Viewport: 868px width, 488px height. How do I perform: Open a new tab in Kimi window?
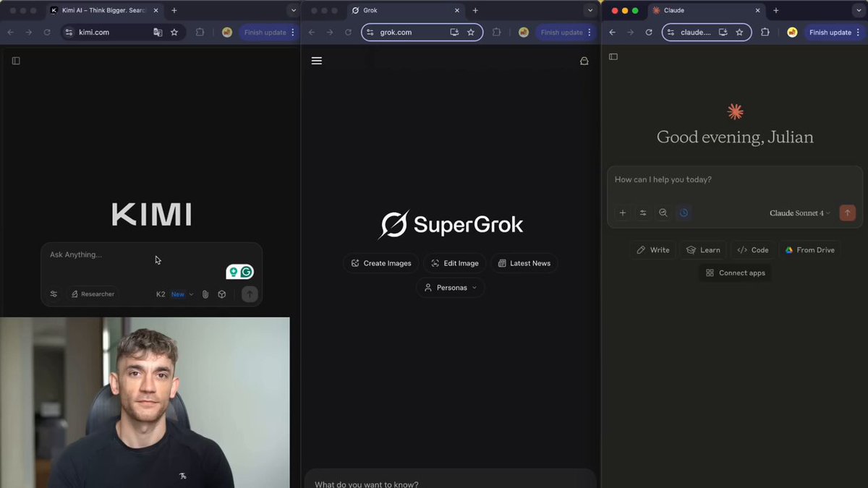click(174, 11)
